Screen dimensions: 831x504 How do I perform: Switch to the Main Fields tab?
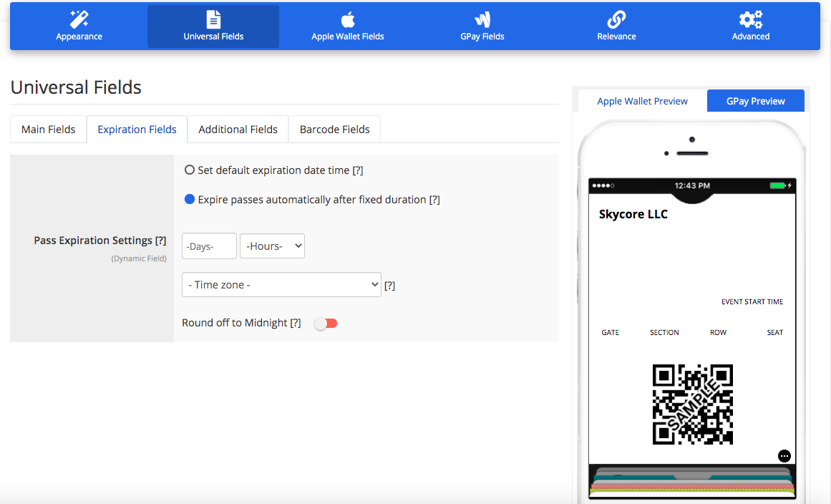pos(49,130)
